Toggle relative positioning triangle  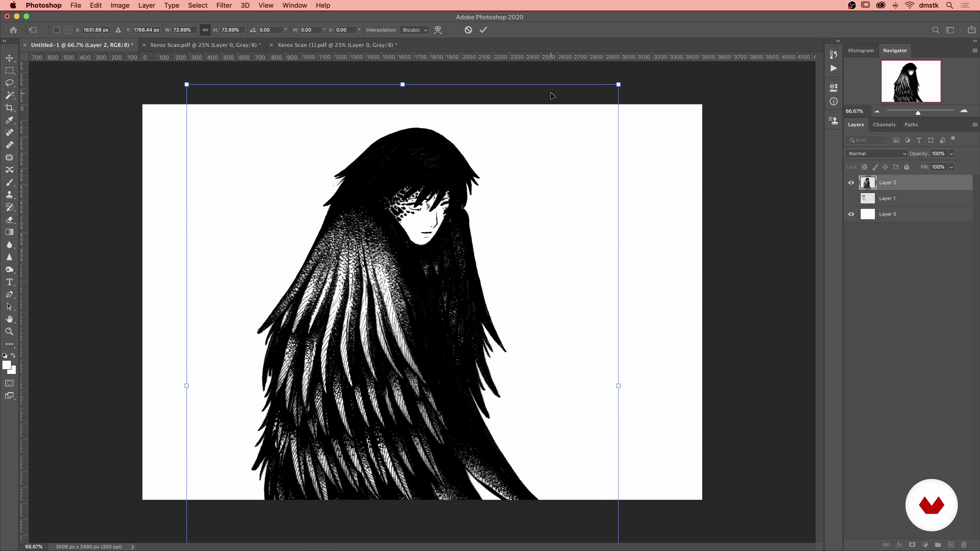pyautogui.click(x=118, y=30)
